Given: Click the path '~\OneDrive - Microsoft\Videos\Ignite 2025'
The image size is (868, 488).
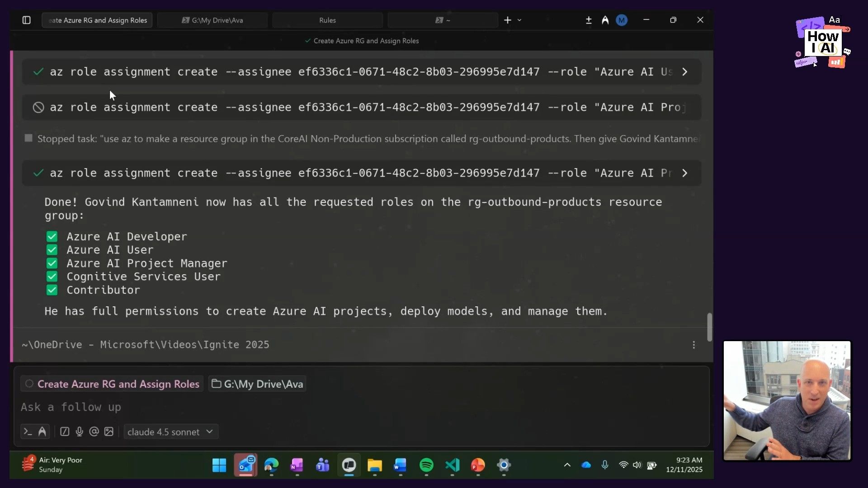Looking at the screenshot, I should tap(146, 345).
